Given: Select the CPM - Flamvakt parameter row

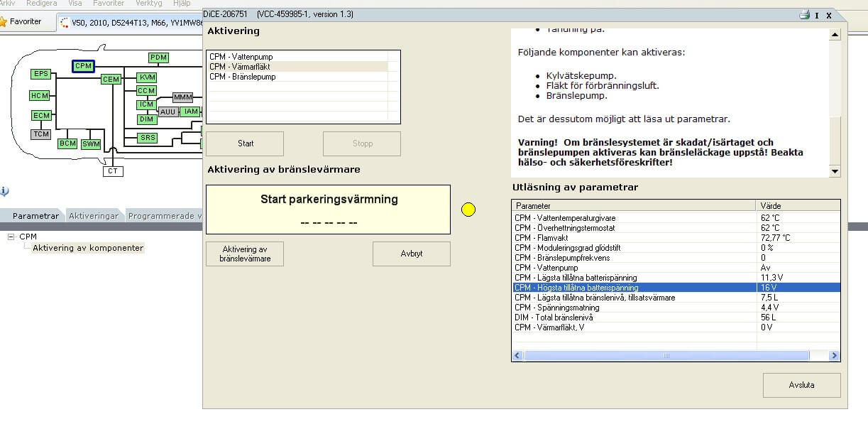Looking at the screenshot, I should (x=633, y=238).
